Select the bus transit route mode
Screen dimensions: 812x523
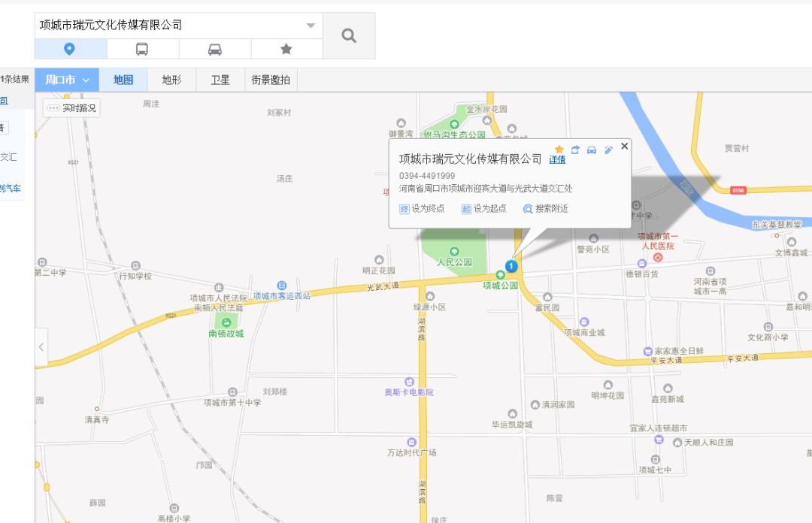142,49
